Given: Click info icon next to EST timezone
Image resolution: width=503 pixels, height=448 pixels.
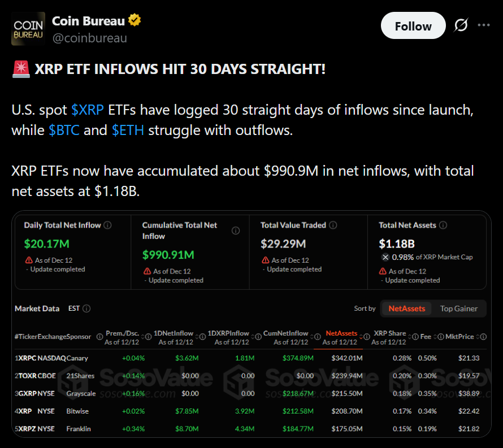Looking at the screenshot, I should point(86,308).
